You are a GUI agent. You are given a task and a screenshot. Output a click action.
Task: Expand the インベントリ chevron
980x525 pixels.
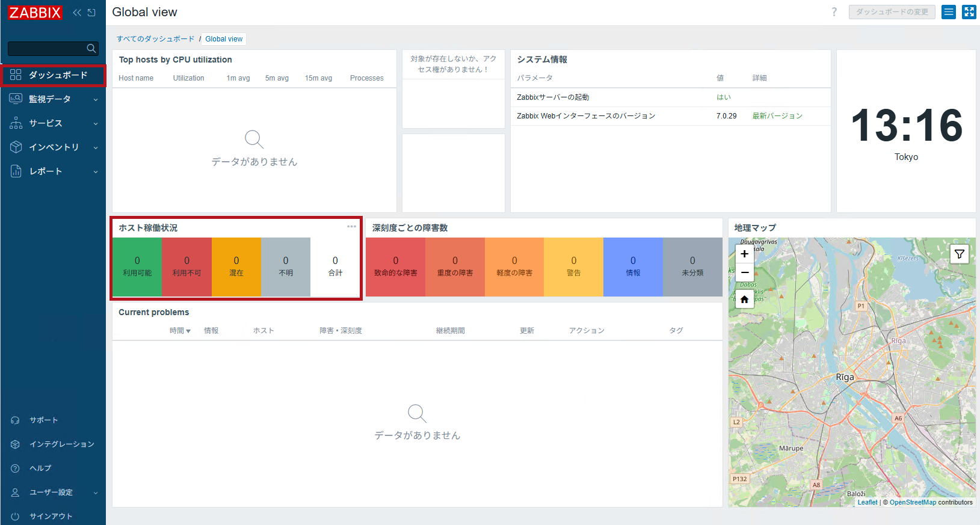(x=96, y=148)
